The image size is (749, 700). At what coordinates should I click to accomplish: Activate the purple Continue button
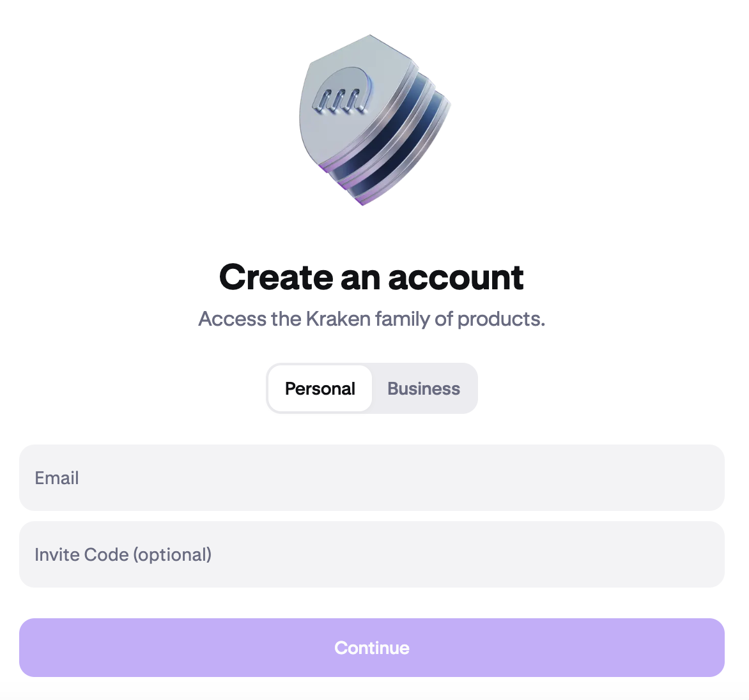[373, 648]
